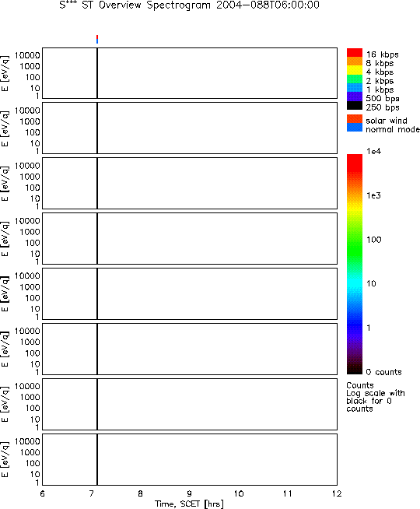Click the "6" tick on the time axis
The width and height of the screenshot is (420, 509).
coord(43,493)
